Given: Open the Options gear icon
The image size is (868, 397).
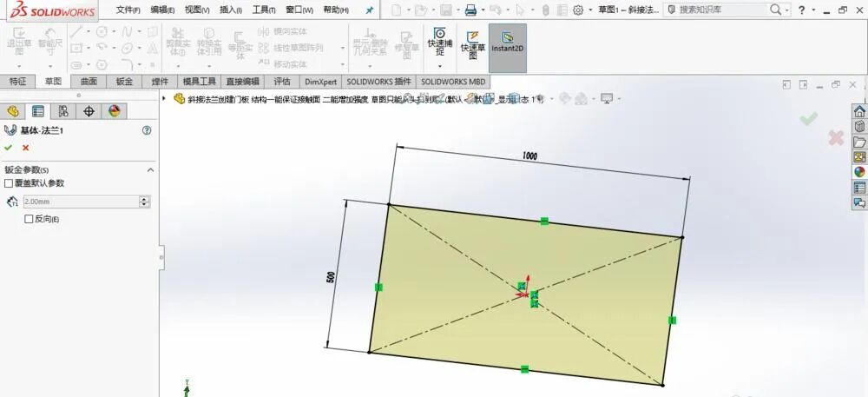Looking at the screenshot, I should coord(578,10).
